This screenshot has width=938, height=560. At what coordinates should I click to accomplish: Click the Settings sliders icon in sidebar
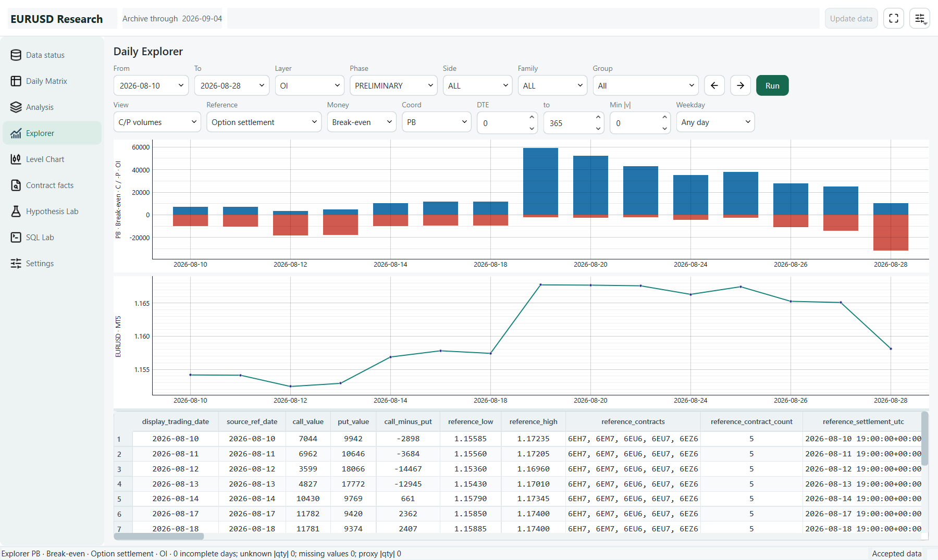pyautogui.click(x=16, y=264)
